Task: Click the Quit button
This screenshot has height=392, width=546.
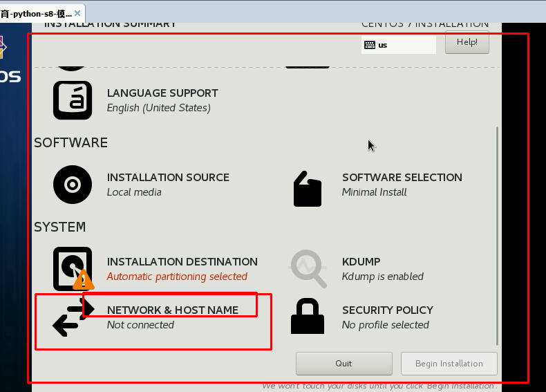Action: (x=343, y=364)
